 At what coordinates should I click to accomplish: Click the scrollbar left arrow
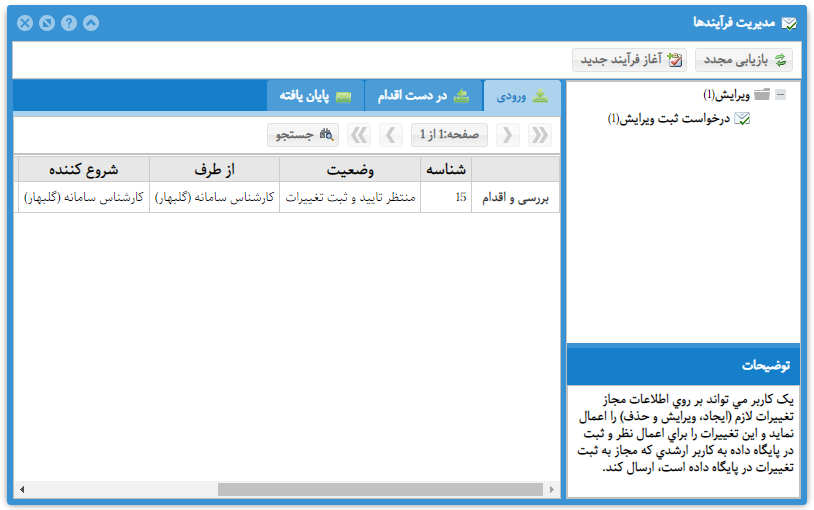click(22, 489)
